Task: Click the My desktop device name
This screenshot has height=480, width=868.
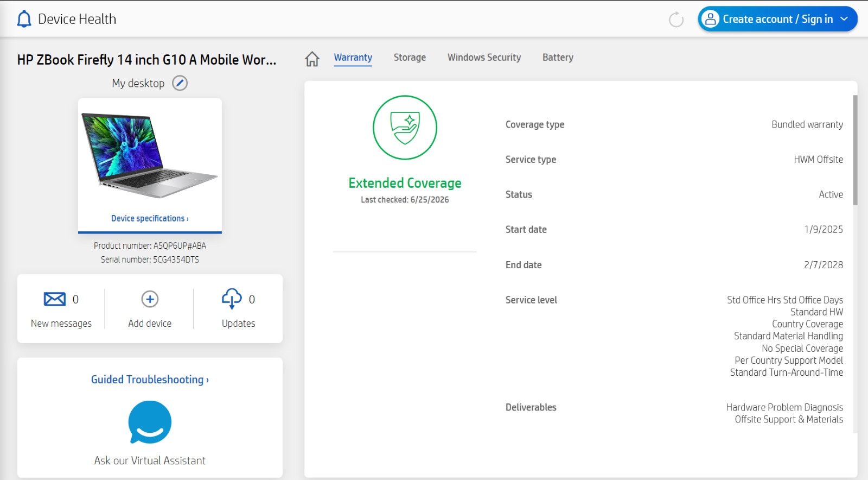Action: tap(138, 83)
